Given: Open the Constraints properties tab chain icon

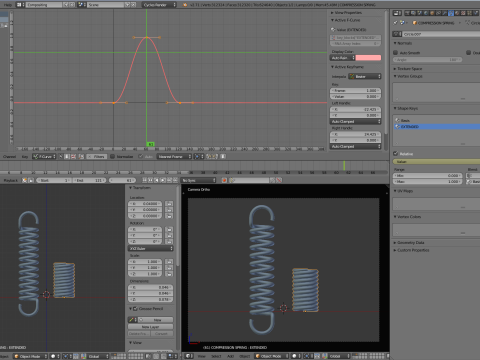Looking at the screenshot, I should click(438, 13).
